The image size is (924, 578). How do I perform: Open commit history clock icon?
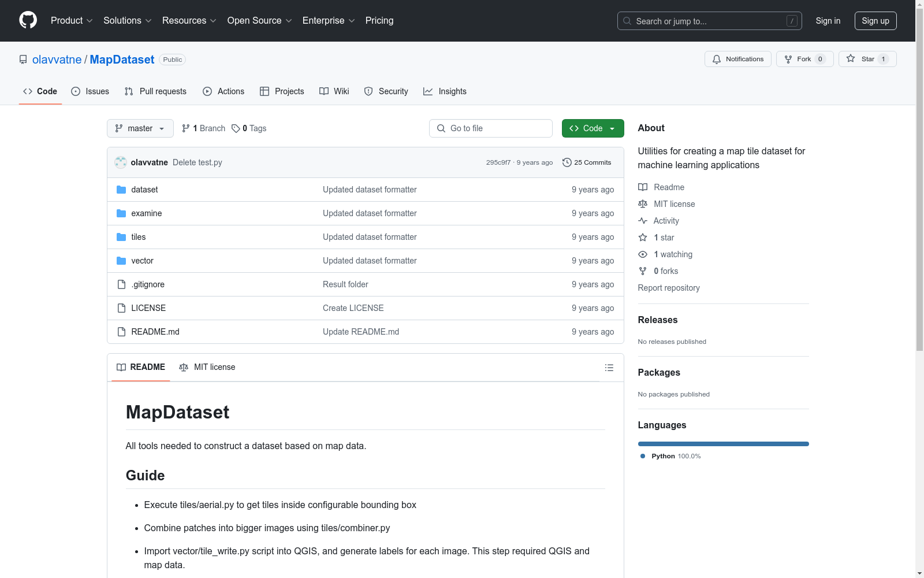(567, 162)
